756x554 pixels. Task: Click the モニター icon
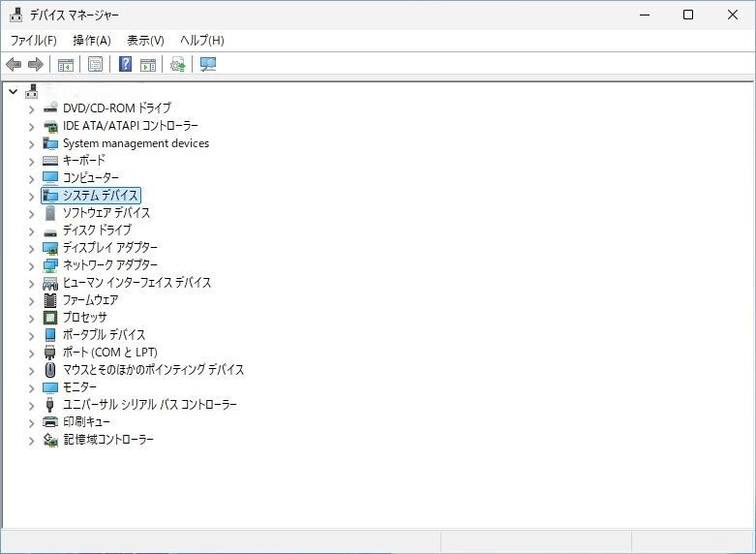pyautogui.click(x=50, y=387)
